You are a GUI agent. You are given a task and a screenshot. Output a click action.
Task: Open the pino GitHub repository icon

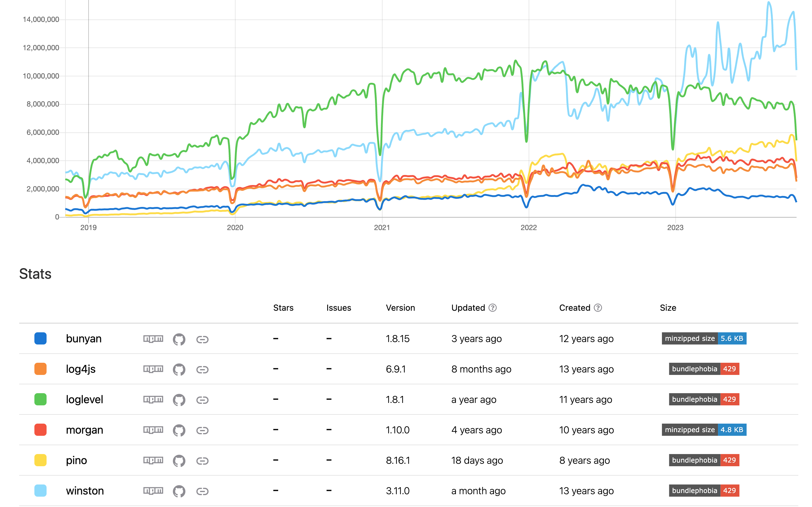179,461
